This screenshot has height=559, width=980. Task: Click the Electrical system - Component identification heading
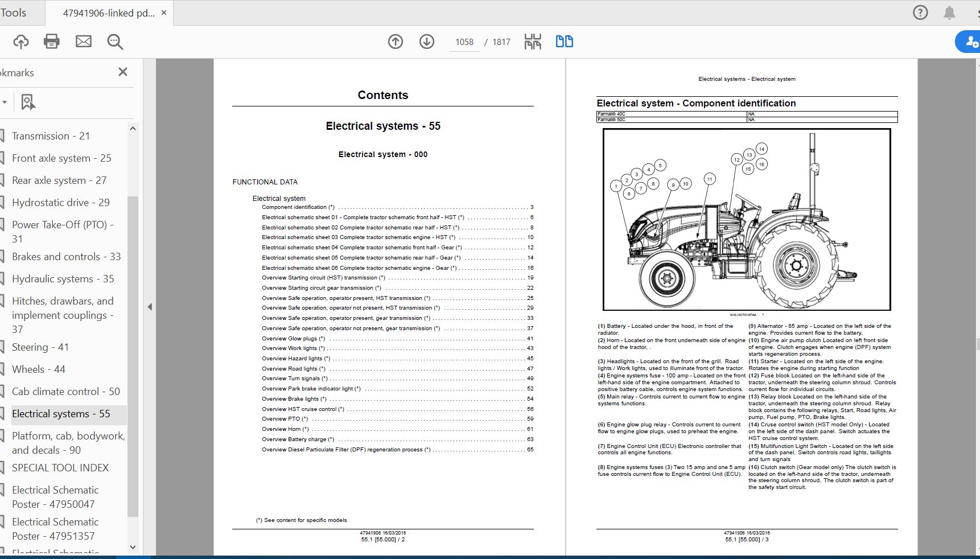tap(696, 103)
